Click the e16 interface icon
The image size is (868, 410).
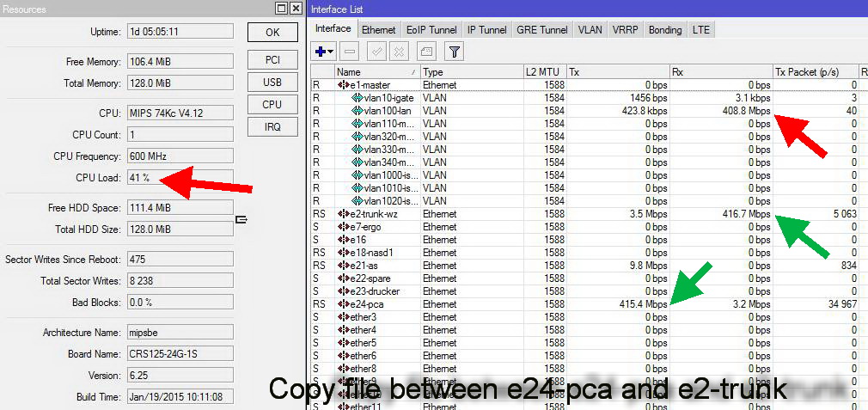[343, 240]
